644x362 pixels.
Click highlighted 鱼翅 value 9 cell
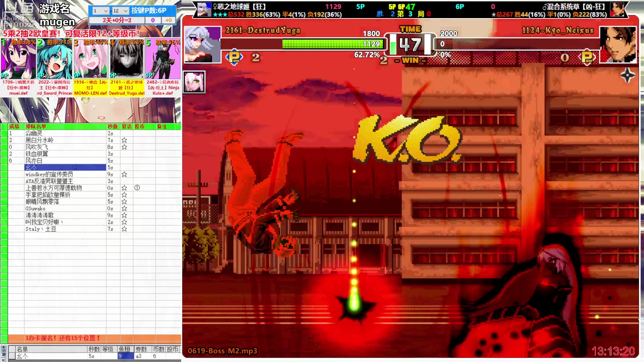(125, 356)
